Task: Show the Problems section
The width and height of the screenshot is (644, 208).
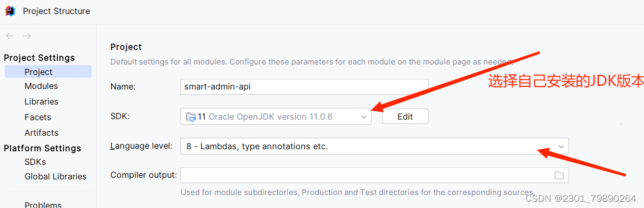Action: click(43, 205)
